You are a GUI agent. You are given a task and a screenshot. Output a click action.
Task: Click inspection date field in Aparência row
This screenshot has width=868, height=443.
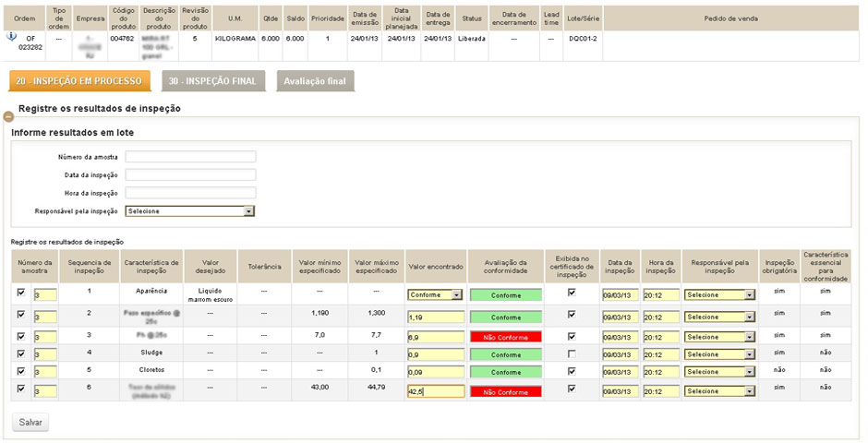pyautogui.click(x=621, y=295)
